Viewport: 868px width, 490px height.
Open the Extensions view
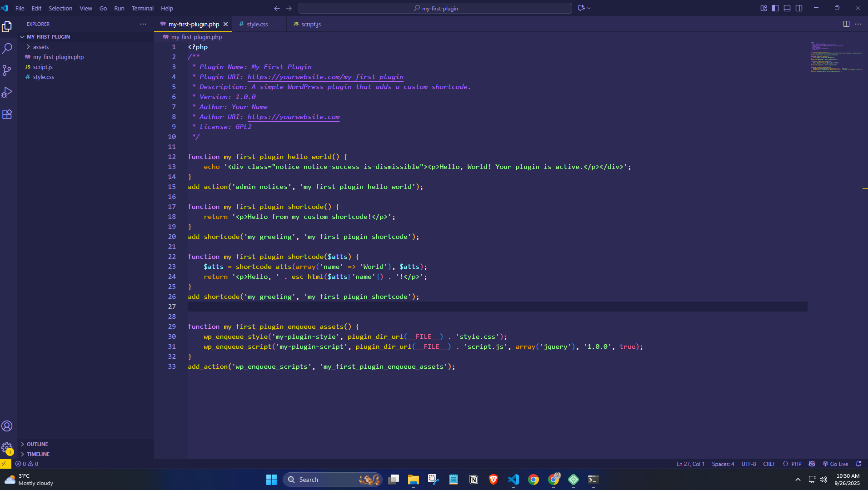point(7,114)
